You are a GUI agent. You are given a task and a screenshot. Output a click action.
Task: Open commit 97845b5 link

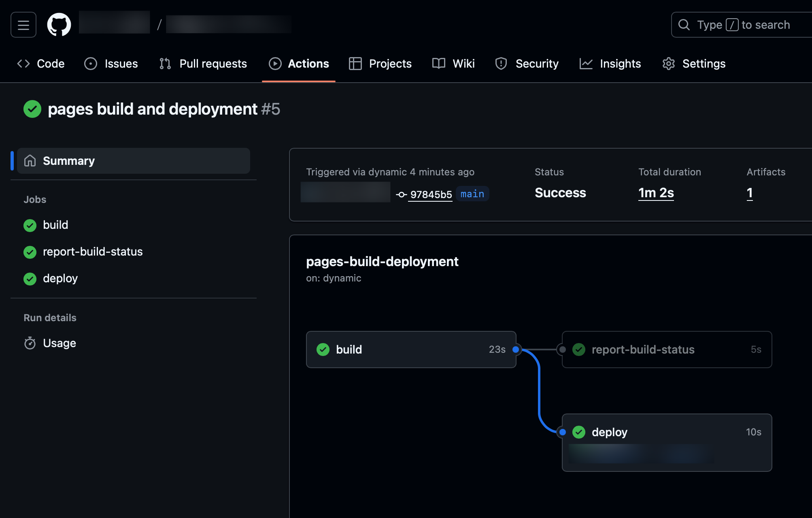pos(431,194)
